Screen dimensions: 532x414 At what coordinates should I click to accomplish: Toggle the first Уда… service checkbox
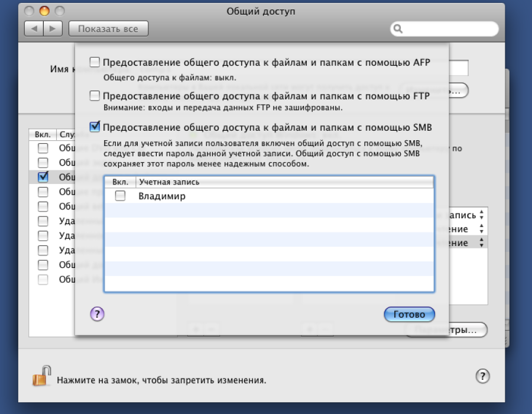pyautogui.click(x=43, y=221)
